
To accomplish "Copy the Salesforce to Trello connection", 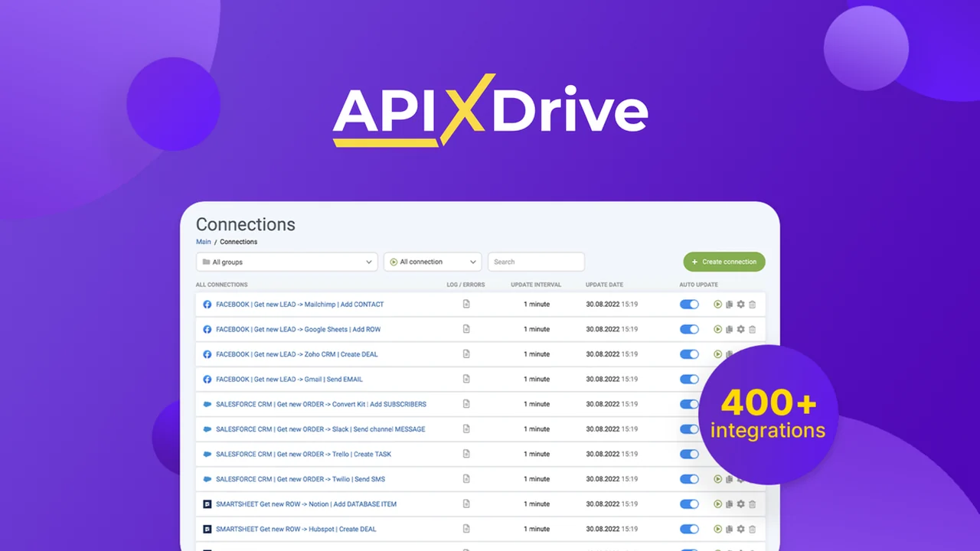I will (729, 454).
